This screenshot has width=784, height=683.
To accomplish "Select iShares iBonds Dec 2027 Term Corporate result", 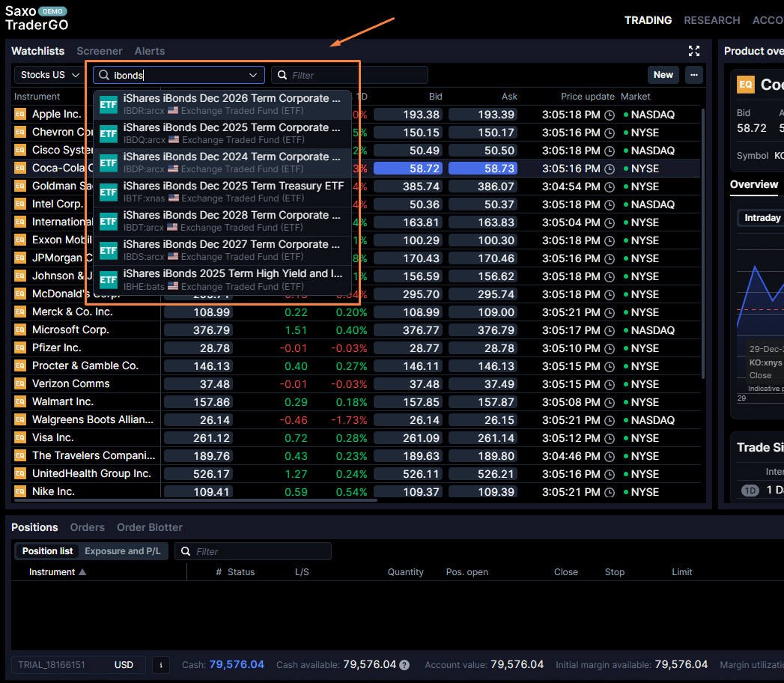I will click(x=222, y=250).
